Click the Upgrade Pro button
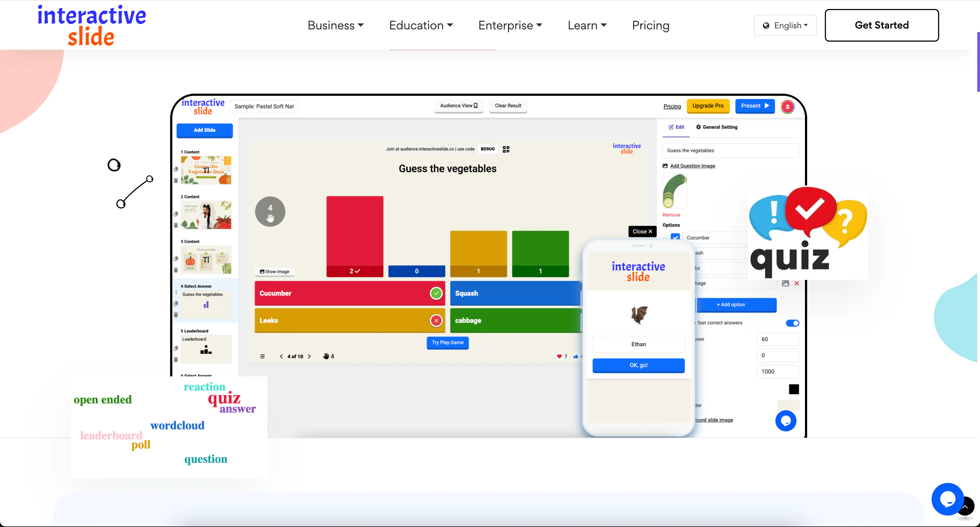 708,106
